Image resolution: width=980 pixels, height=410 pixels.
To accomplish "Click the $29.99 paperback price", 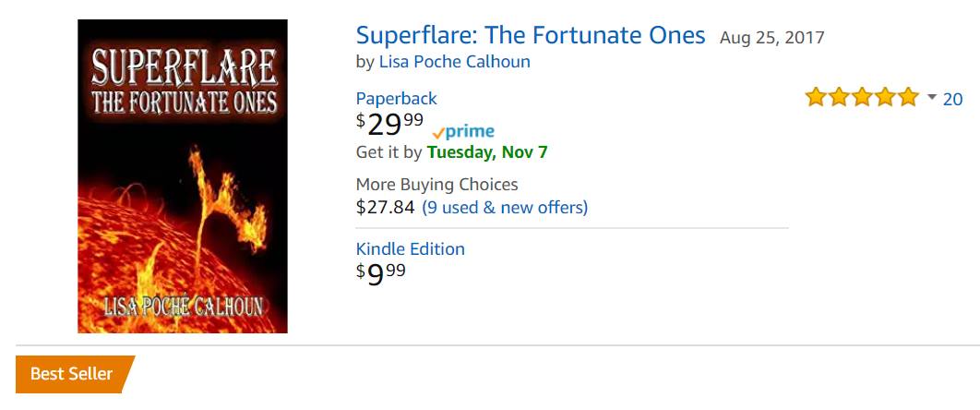I will 390,124.
